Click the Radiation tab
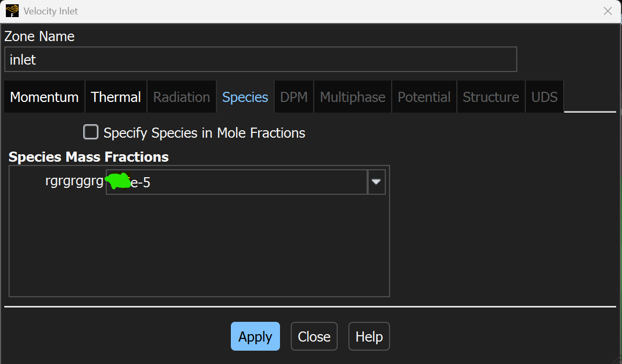Screen dimensions: 622x364 pyautogui.click(x=182, y=97)
